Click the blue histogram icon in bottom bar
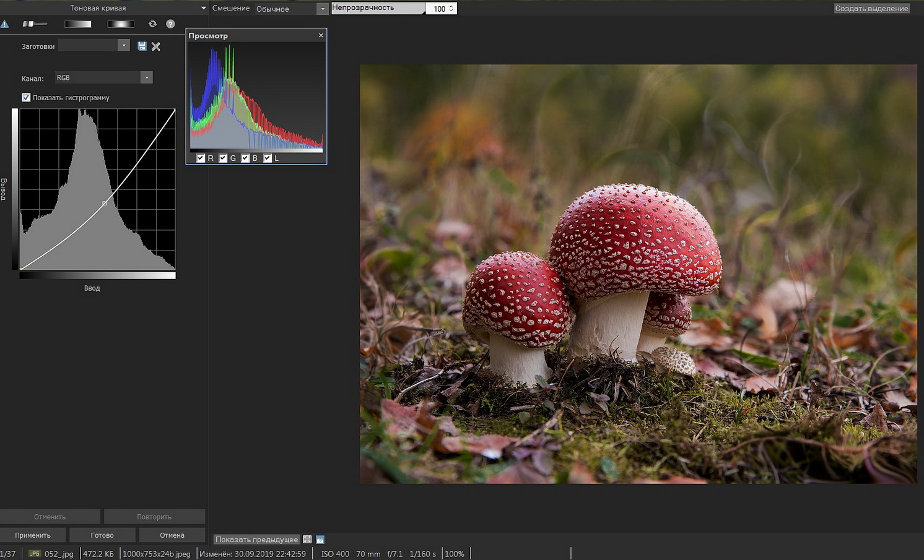This screenshot has width=924, height=560. [x=320, y=540]
